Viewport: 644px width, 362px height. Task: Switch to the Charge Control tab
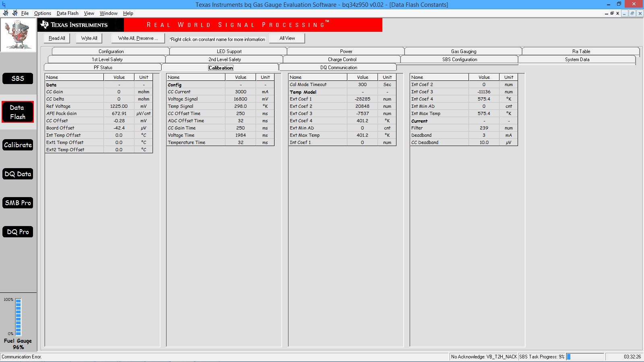tap(342, 59)
